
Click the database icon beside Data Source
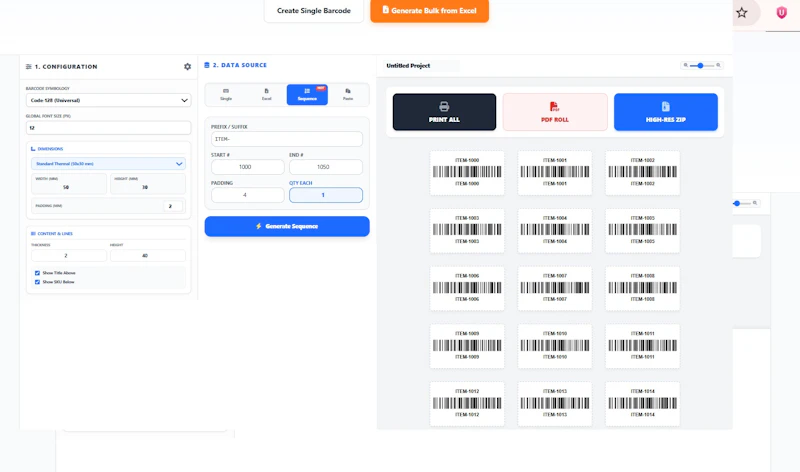point(207,65)
